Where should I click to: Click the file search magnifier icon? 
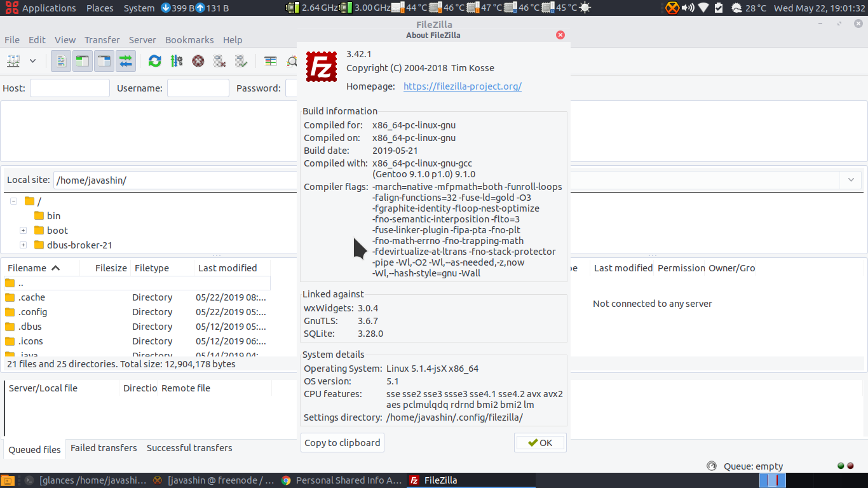[292, 61]
